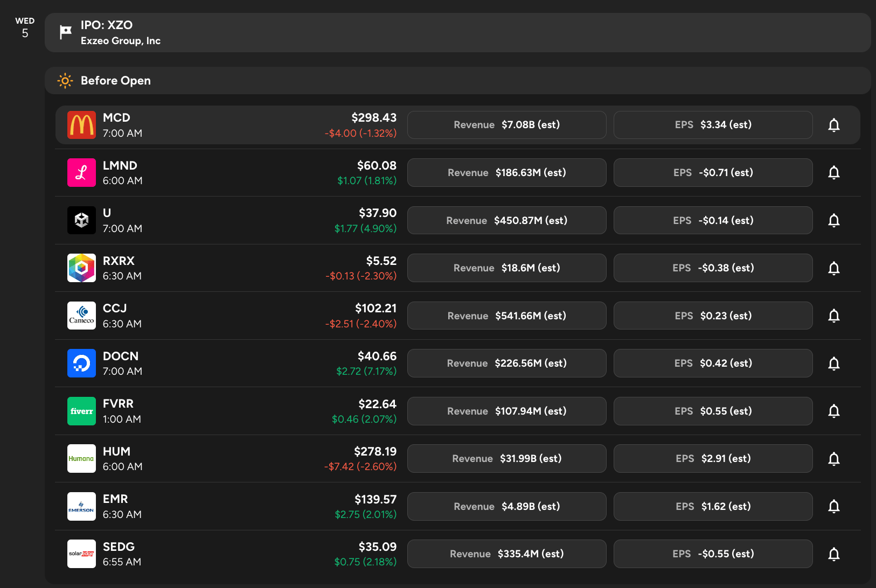This screenshot has height=588, width=876.
Task: Click the sun icon beside Before Open
Action: coord(65,81)
